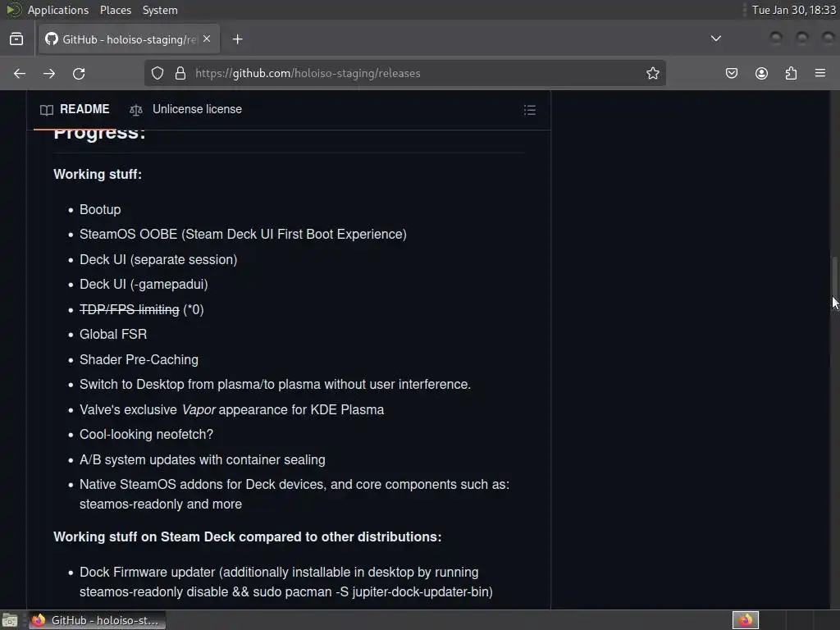This screenshot has width=840, height=630.
Task: Click the page vertical scrollbar thumb
Action: click(x=834, y=284)
